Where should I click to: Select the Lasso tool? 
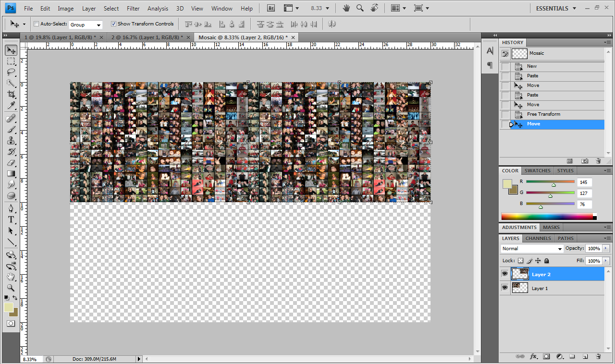coord(11,73)
